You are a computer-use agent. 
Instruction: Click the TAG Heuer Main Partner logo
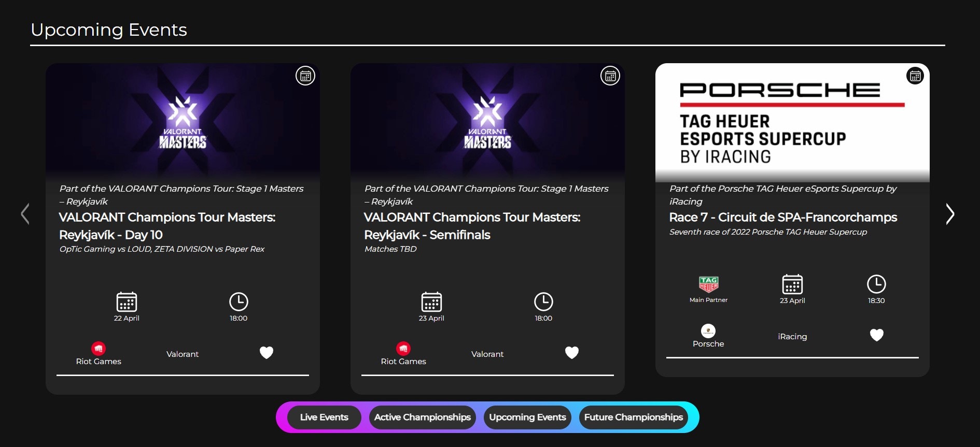click(708, 284)
